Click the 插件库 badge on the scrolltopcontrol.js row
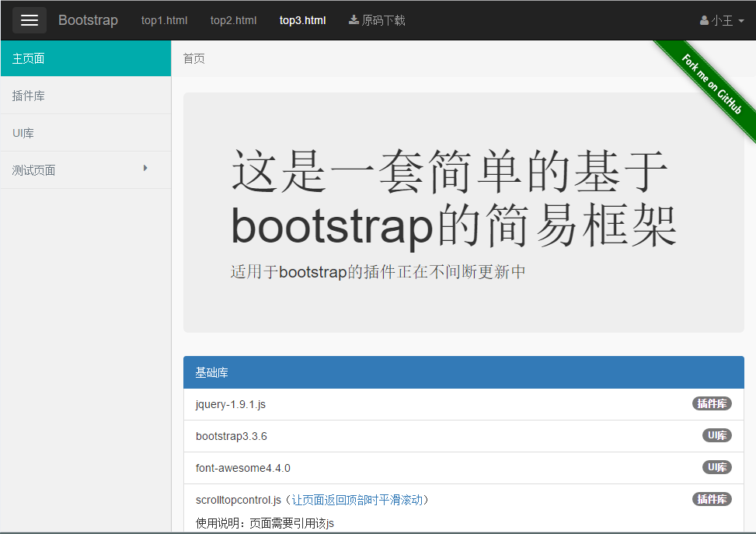 pos(712,499)
